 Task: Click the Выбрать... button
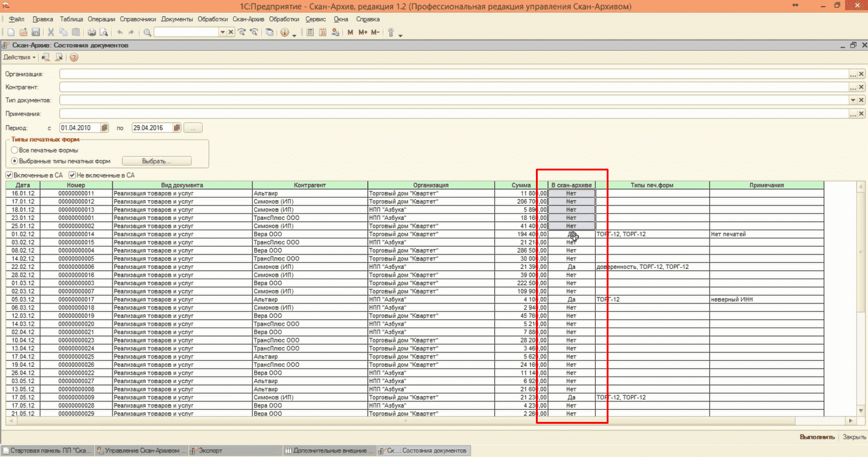click(x=157, y=161)
